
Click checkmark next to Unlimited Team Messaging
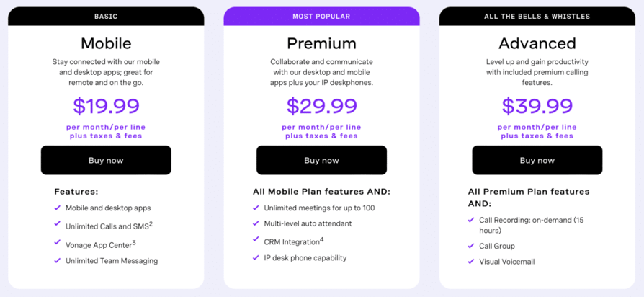[58, 260]
